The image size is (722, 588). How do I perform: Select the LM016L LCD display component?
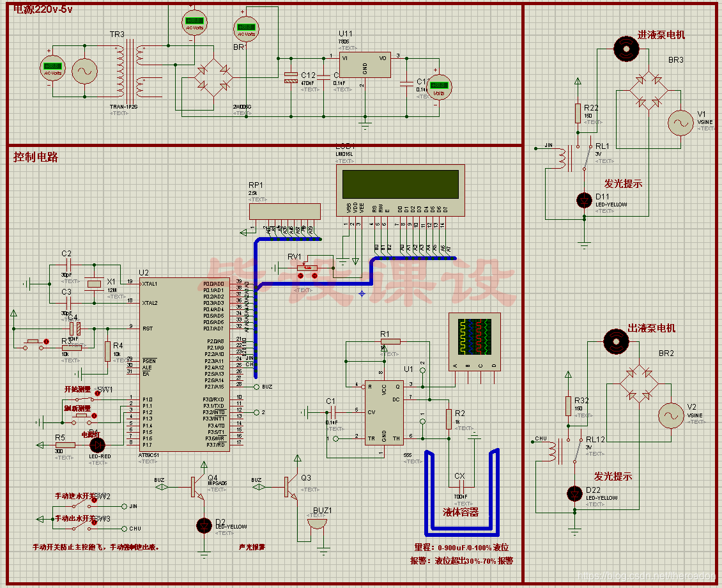click(x=400, y=190)
